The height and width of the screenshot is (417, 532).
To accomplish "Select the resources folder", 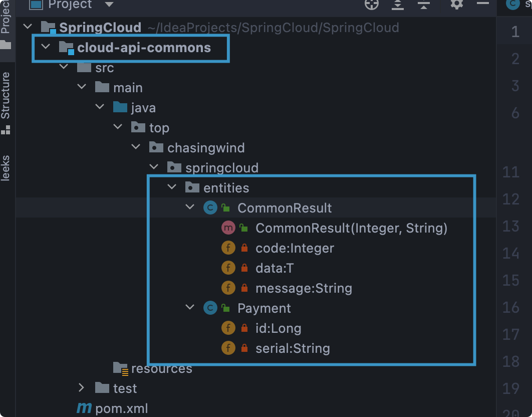I will tap(161, 368).
